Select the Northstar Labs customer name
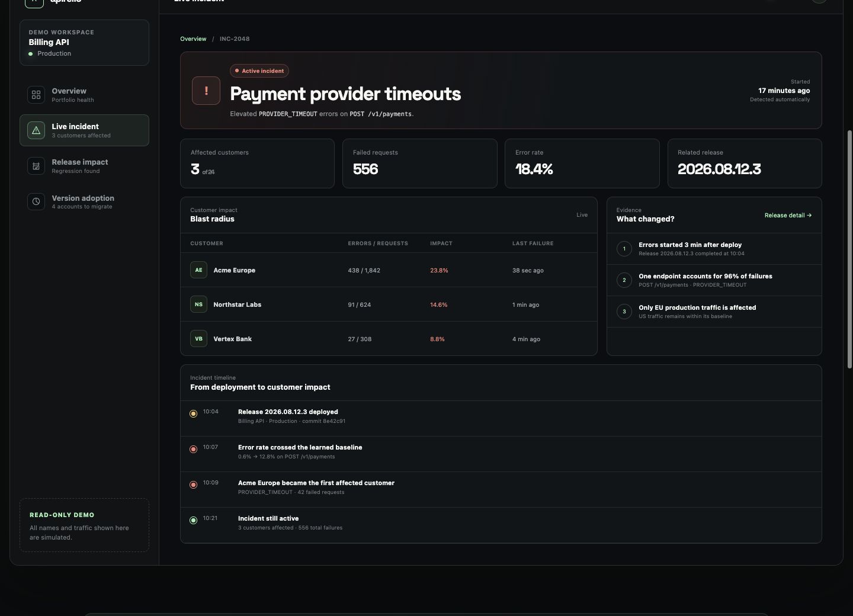 238,304
